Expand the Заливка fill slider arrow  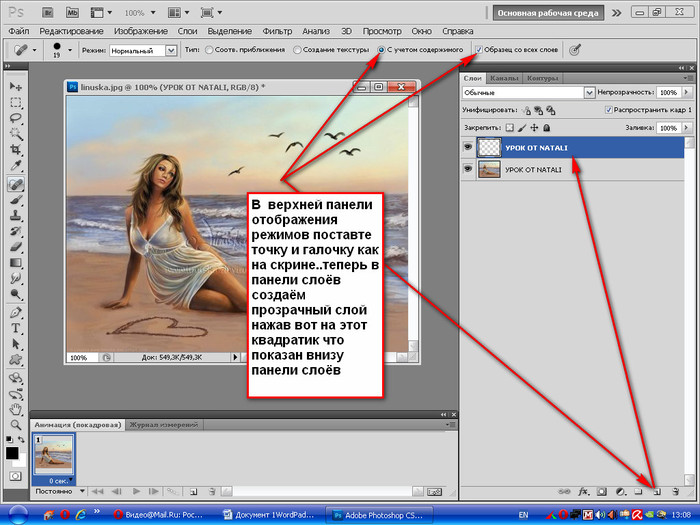point(687,128)
